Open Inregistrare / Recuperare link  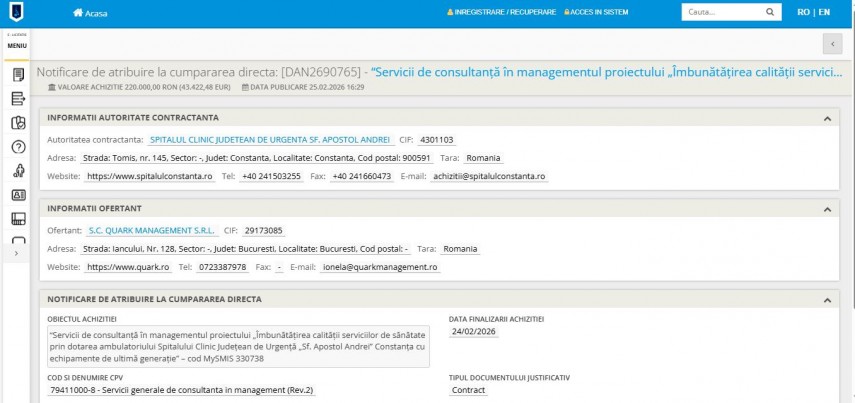(x=501, y=13)
